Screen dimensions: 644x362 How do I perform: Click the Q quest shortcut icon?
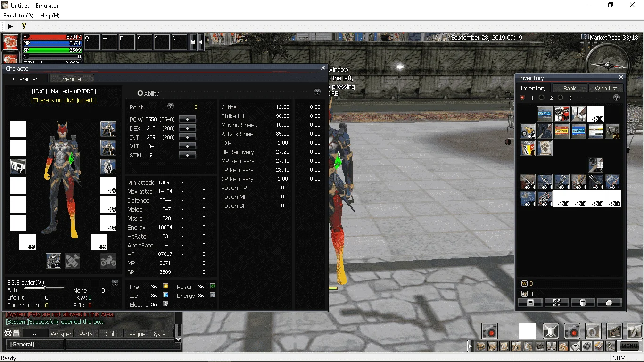coord(593,331)
